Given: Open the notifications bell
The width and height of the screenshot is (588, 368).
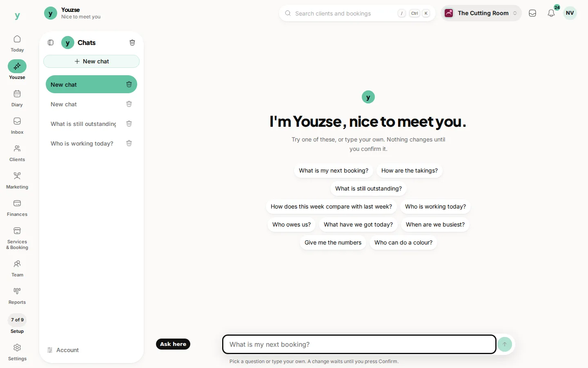Looking at the screenshot, I should pos(551,13).
